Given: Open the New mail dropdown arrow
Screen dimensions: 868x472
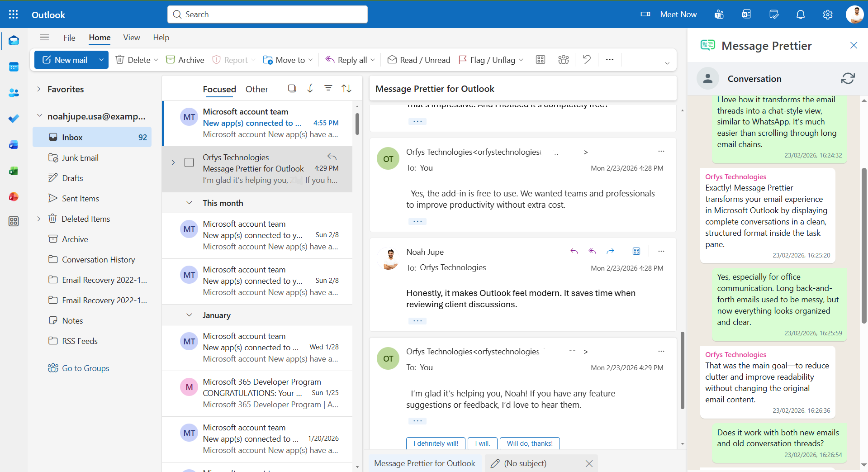Looking at the screenshot, I should pyautogui.click(x=101, y=60).
